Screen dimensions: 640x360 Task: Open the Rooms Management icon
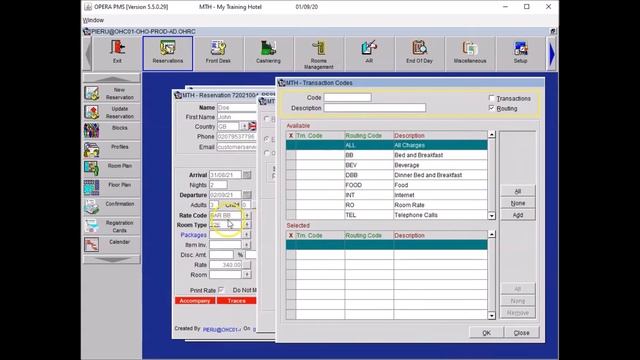click(319, 53)
